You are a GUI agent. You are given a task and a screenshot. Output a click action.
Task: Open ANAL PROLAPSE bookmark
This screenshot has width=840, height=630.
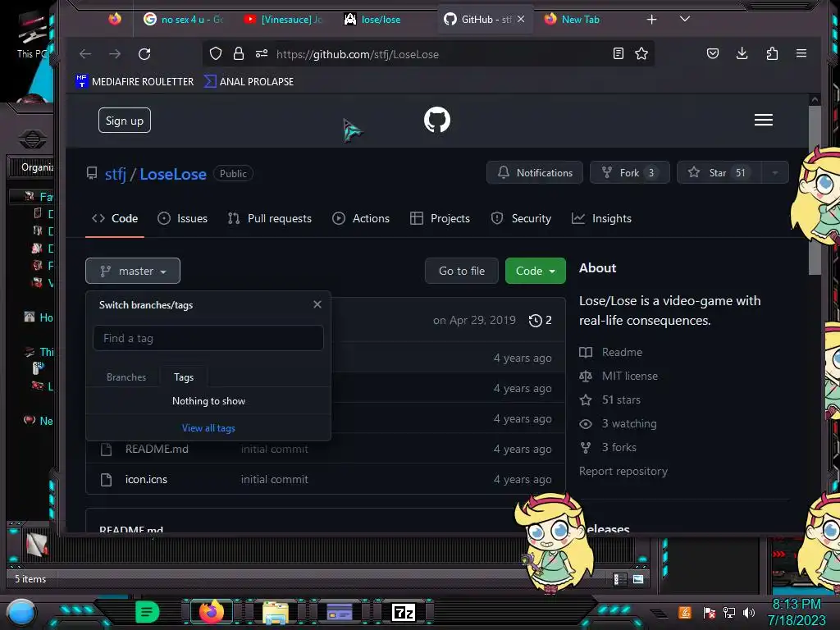pyautogui.click(x=249, y=81)
